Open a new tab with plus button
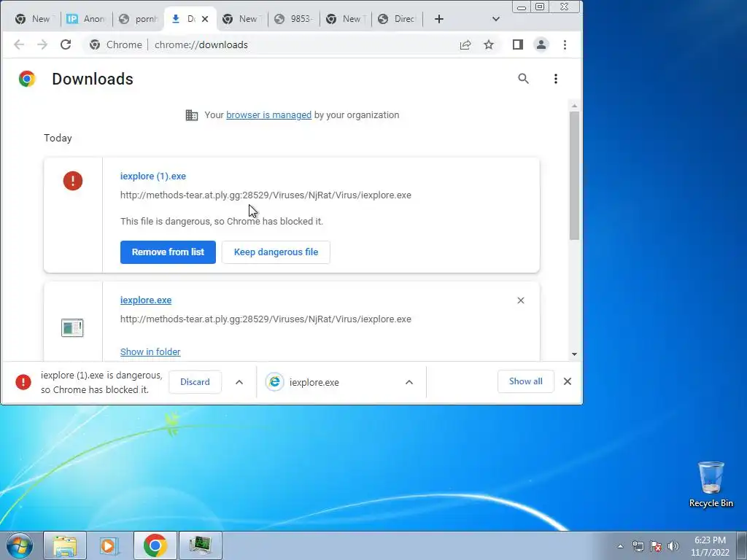Viewport: 747px width, 560px height. (x=439, y=19)
